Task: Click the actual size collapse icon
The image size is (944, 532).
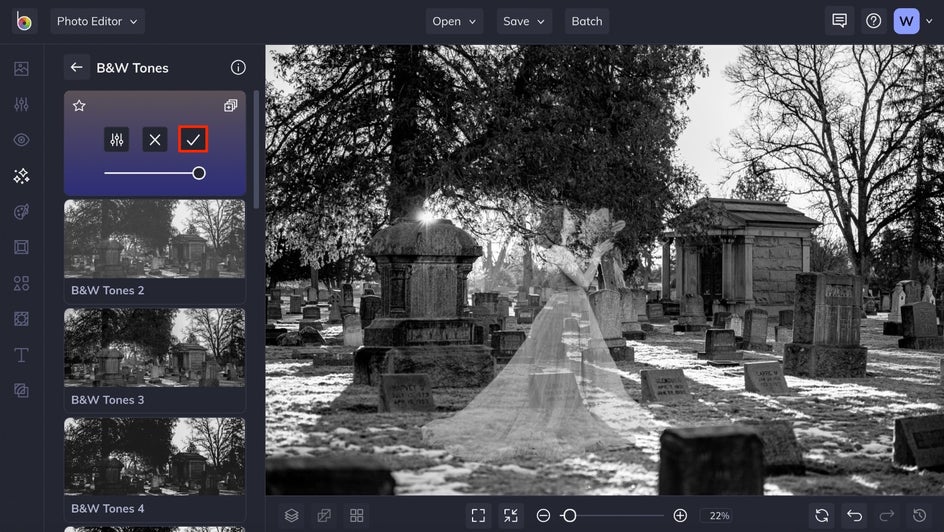Action: tap(511, 515)
